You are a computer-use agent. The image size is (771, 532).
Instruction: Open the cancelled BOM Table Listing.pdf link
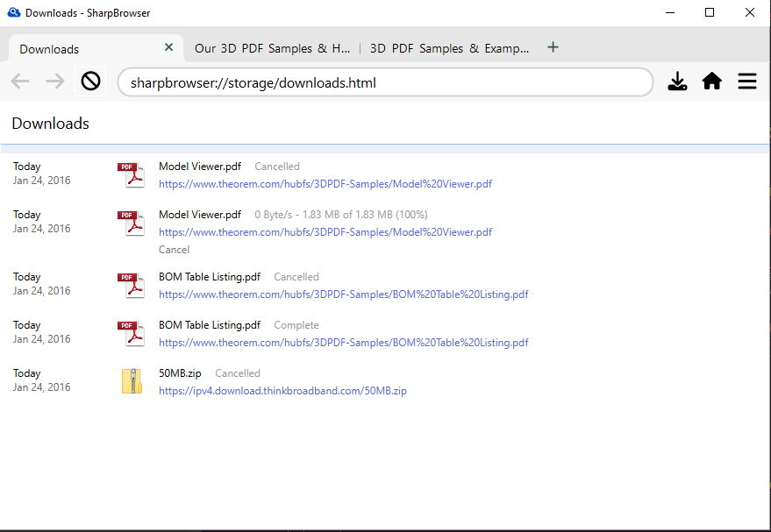point(343,294)
